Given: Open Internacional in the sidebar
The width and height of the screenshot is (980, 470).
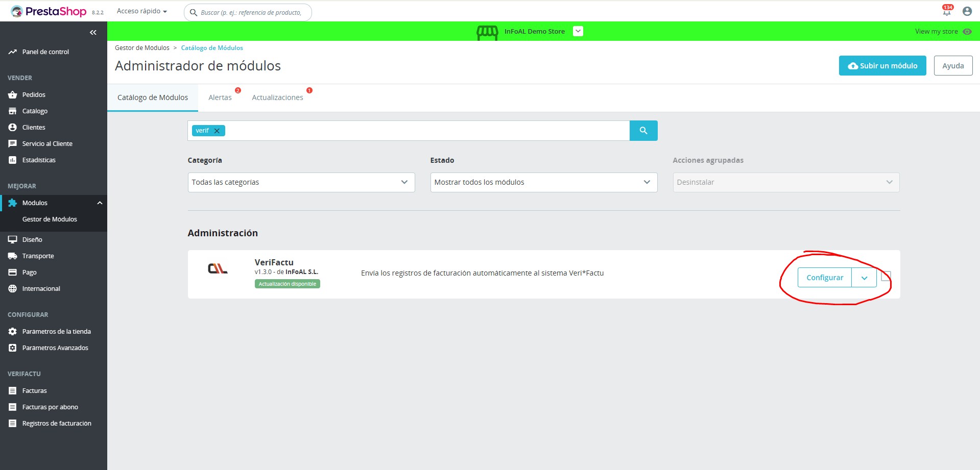Looking at the screenshot, I should (x=41, y=289).
